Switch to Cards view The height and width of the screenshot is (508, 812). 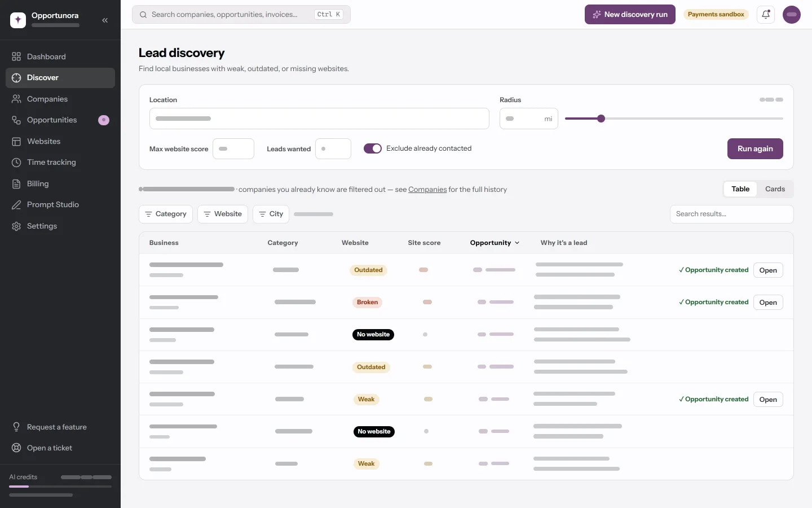tap(775, 189)
